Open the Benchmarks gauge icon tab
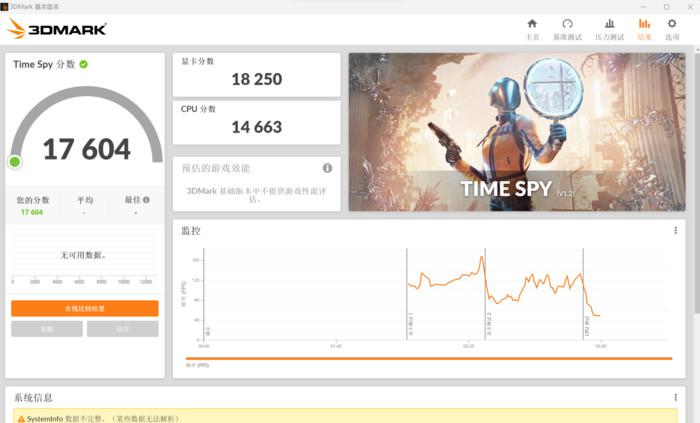The image size is (700, 423). pos(567,24)
